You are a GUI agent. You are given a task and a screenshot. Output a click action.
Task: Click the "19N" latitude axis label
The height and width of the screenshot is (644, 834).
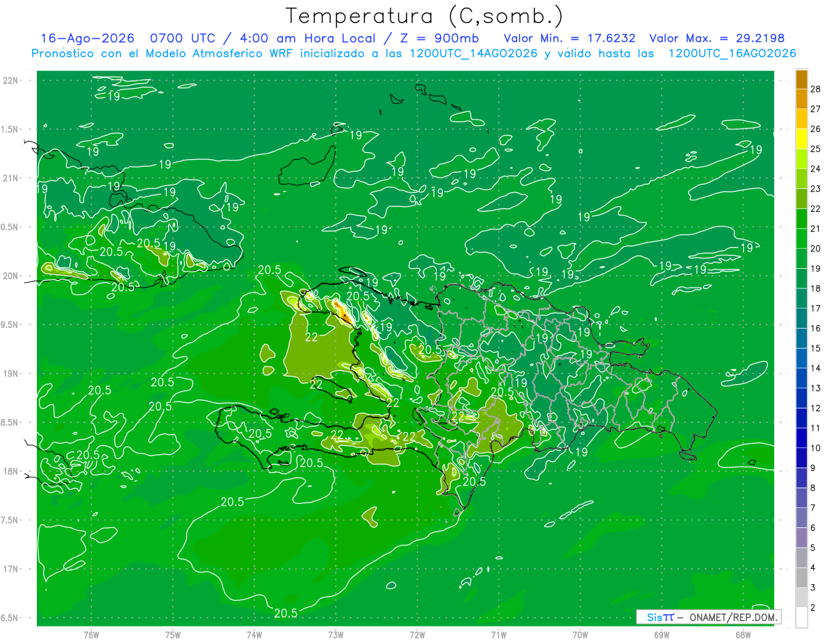click(12, 373)
